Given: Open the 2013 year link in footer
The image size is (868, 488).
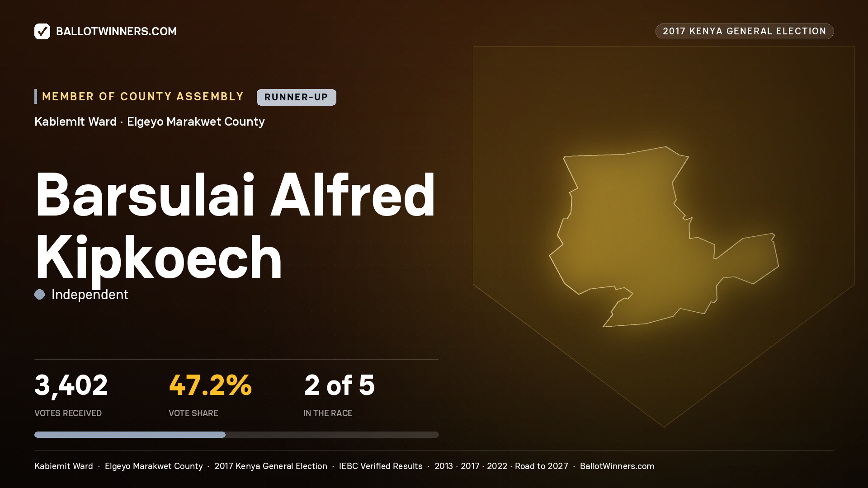Looking at the screenshot, I should point(443,466).
